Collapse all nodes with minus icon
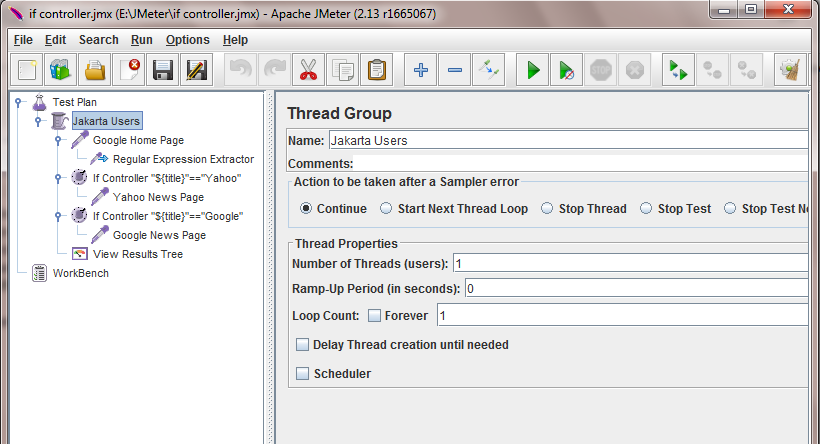The width and height of the screenshot is (820, 444). coord(454,70)
